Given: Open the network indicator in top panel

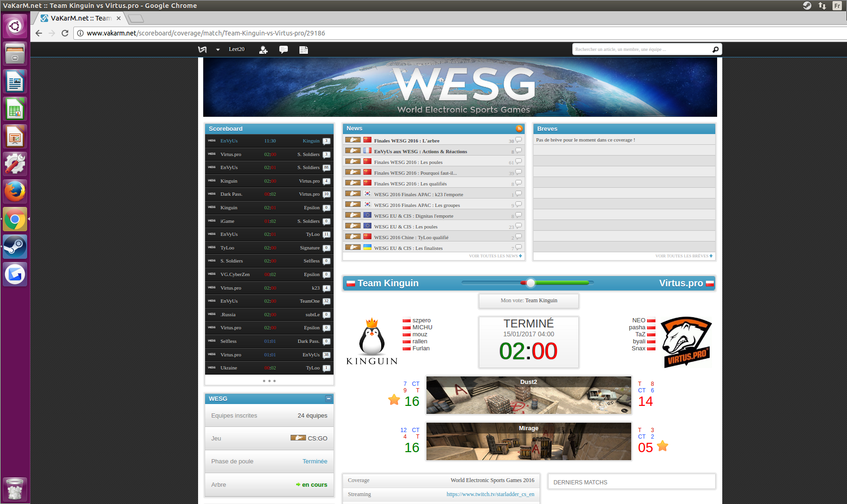Looking at the screenshot, I should point(822,6).
